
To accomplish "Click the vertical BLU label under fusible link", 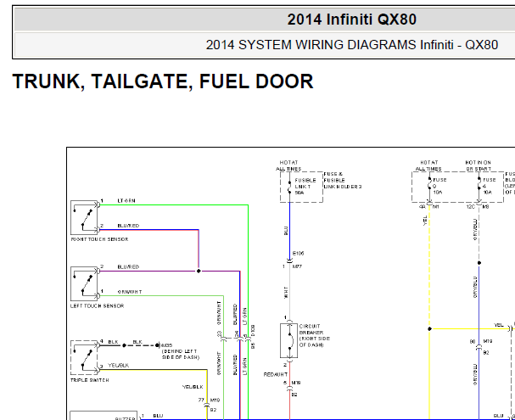I will point(286,231).
